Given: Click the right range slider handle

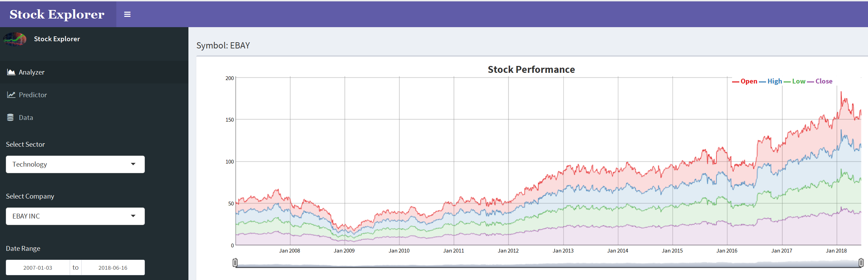Looking at the screenshot, I should coord(861,263).
